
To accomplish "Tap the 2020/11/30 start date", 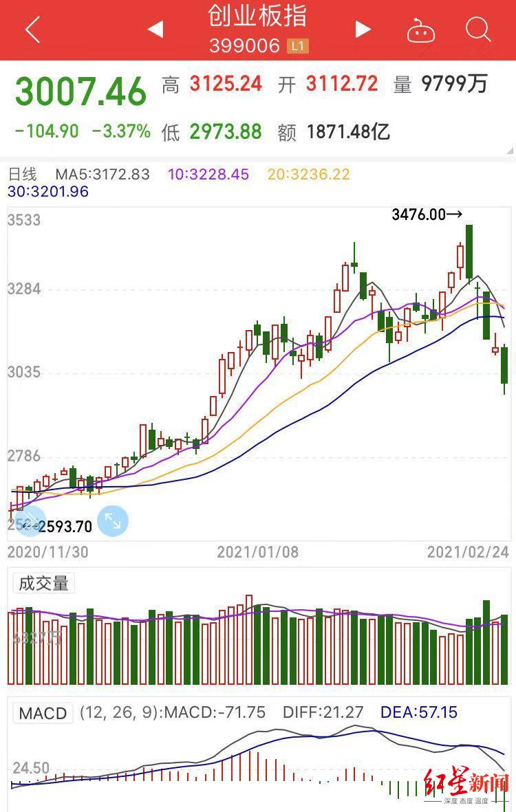I will 47,552.
